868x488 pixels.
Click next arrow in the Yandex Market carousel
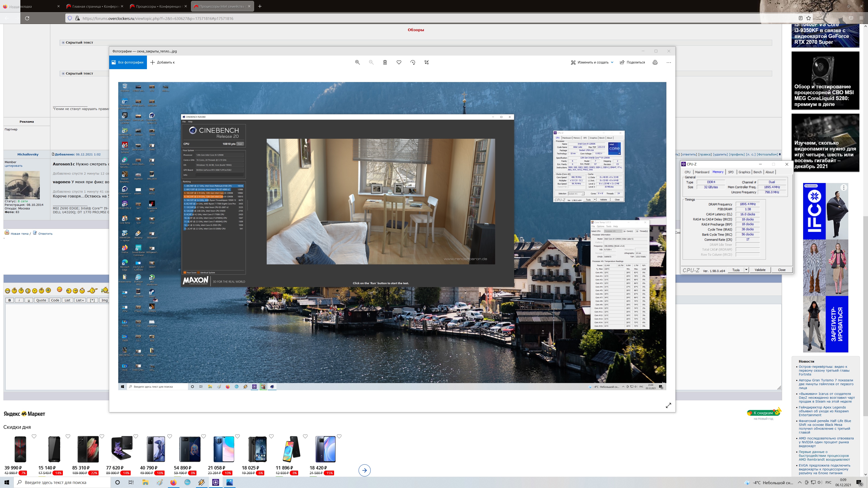364,470
